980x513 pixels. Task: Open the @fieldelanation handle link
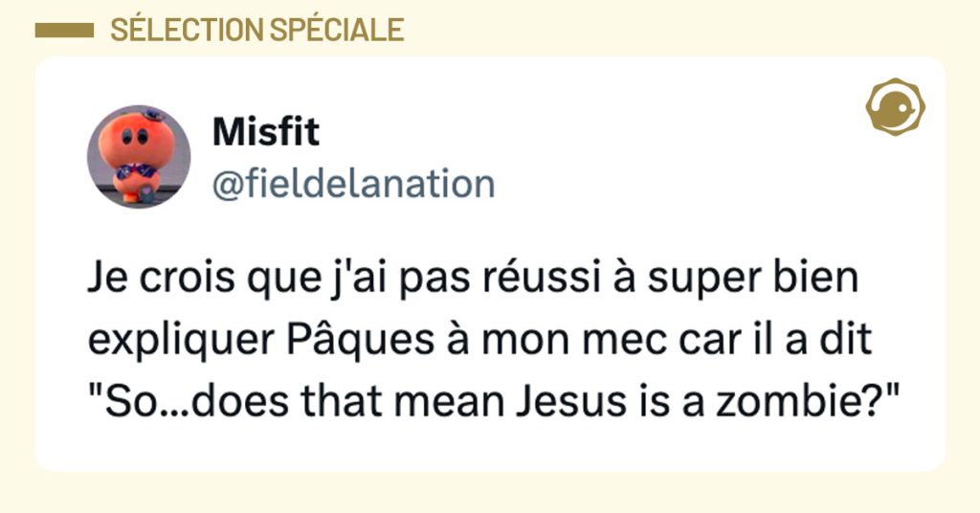point(352,183)
